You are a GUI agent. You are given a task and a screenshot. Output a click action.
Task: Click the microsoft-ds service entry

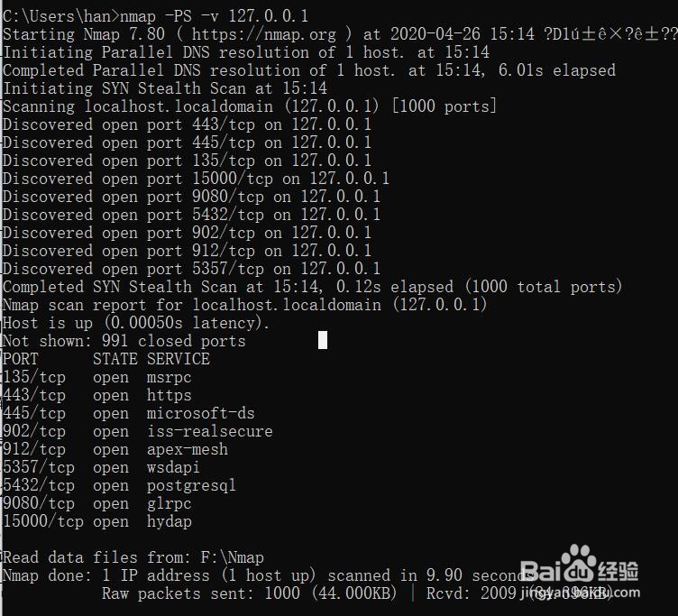(201, 413)
